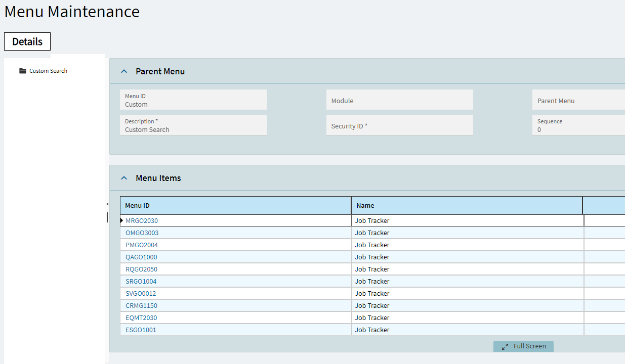
Task: Click the Security ID field
Action: [x=400, y=125]
